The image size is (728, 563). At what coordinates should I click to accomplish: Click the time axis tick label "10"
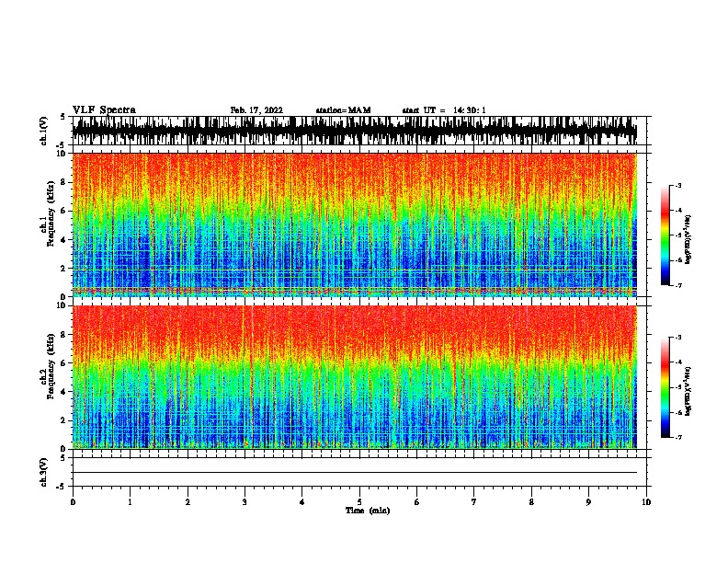[x=646, y=502]
